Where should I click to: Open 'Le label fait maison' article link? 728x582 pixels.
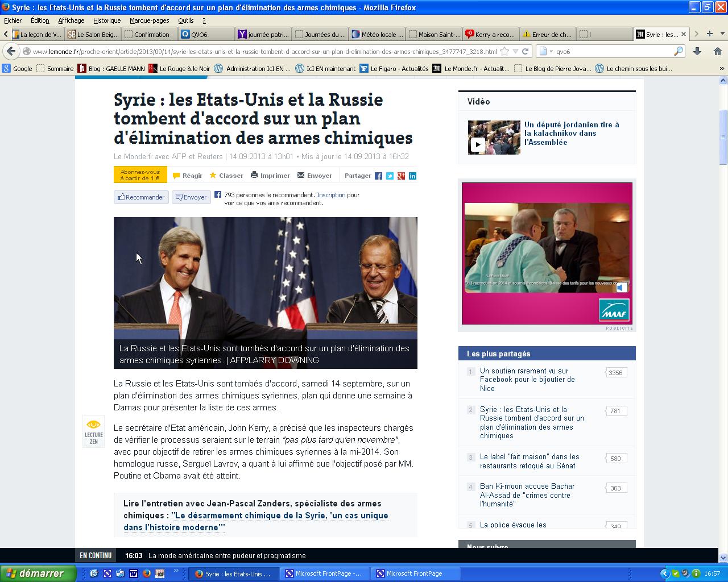coord(530,461)
